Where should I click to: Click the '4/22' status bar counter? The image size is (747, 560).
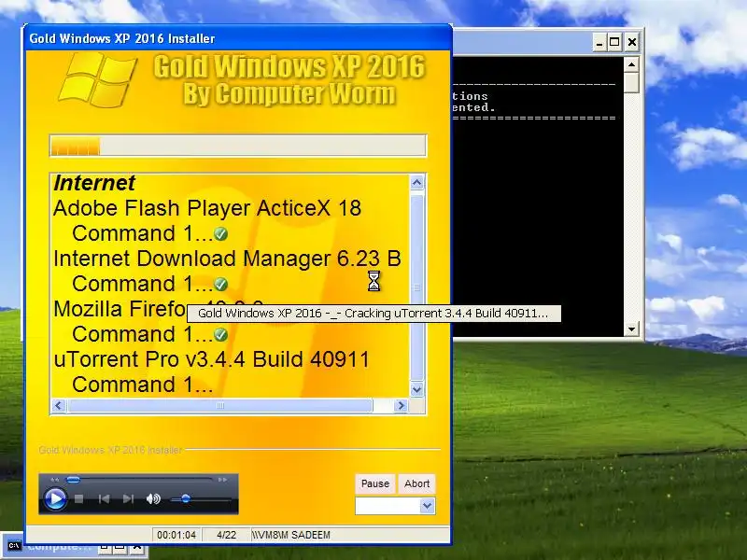(226, 535)
